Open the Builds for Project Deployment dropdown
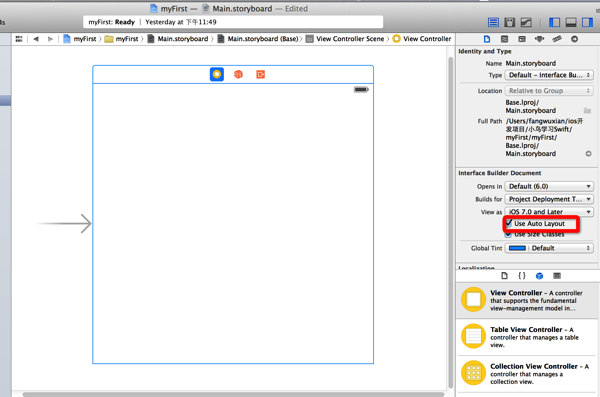 point(549,199)
